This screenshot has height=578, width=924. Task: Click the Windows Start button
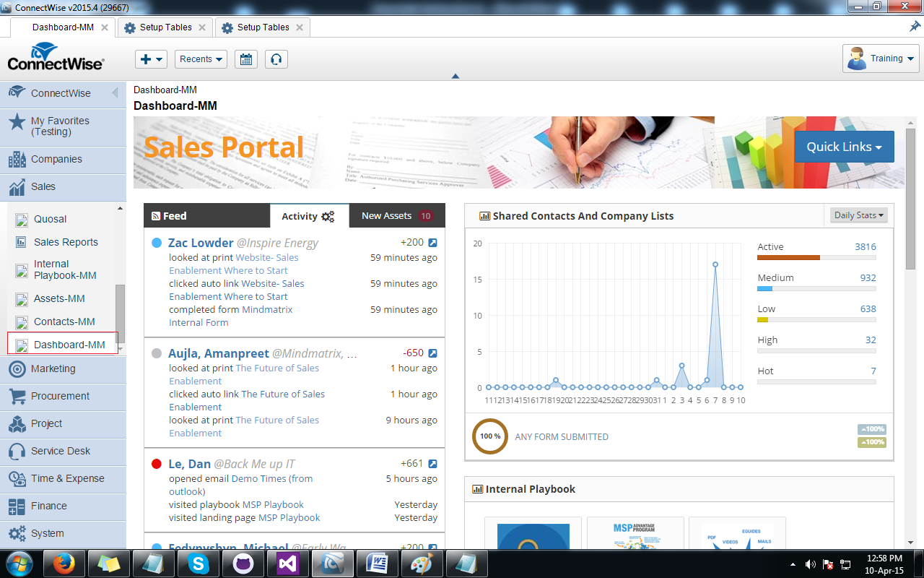pos(19,563)
